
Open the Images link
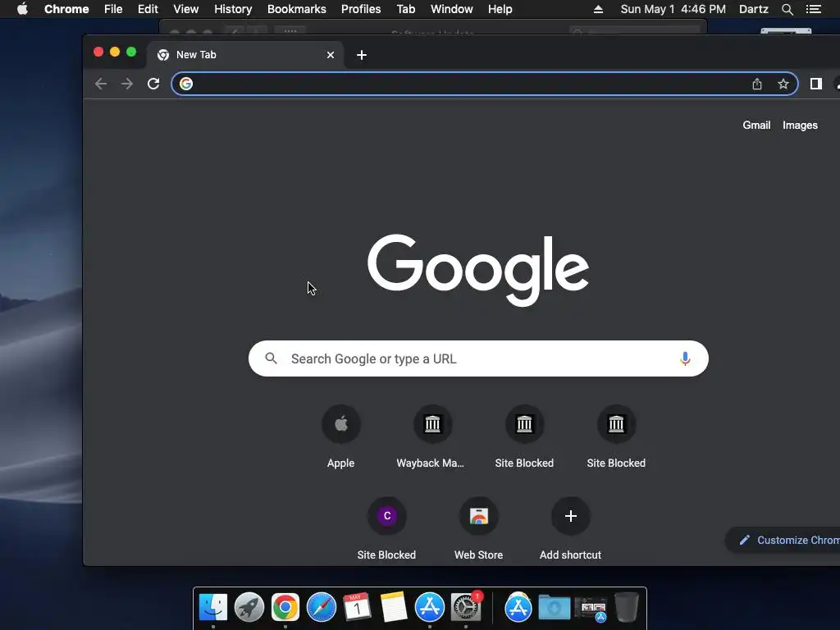point(800,125)
